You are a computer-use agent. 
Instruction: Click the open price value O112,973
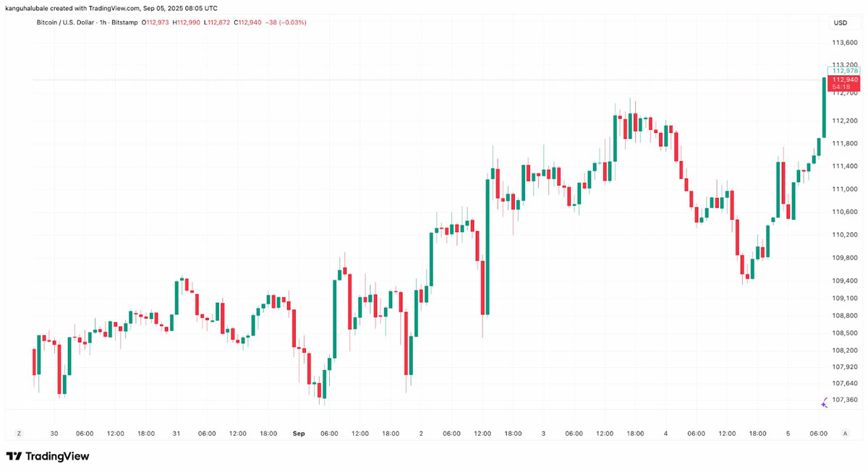[x=156, y=22]
